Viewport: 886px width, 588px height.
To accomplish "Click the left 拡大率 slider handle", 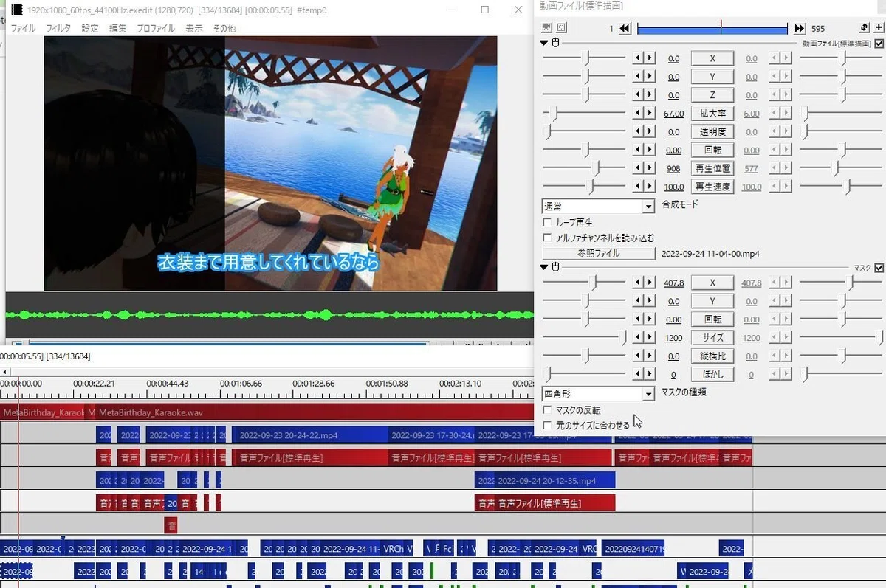I will 555,114.
